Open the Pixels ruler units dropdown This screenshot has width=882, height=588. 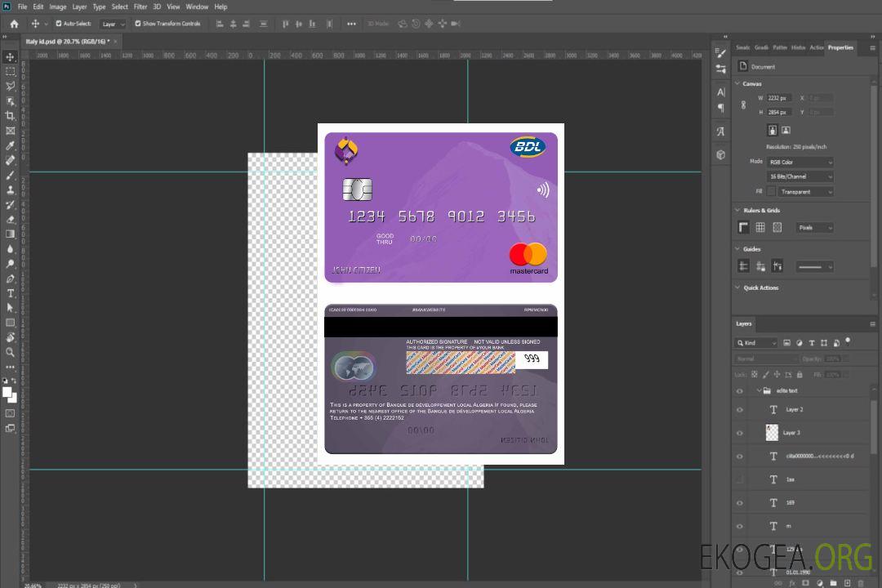[x=815, y=228]
